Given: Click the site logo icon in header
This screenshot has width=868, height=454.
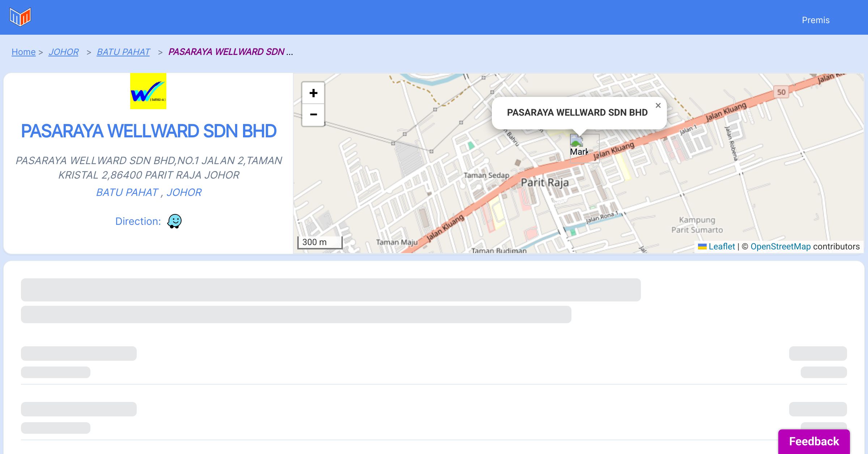Looking at the screenshot, I should coord(20,17).
